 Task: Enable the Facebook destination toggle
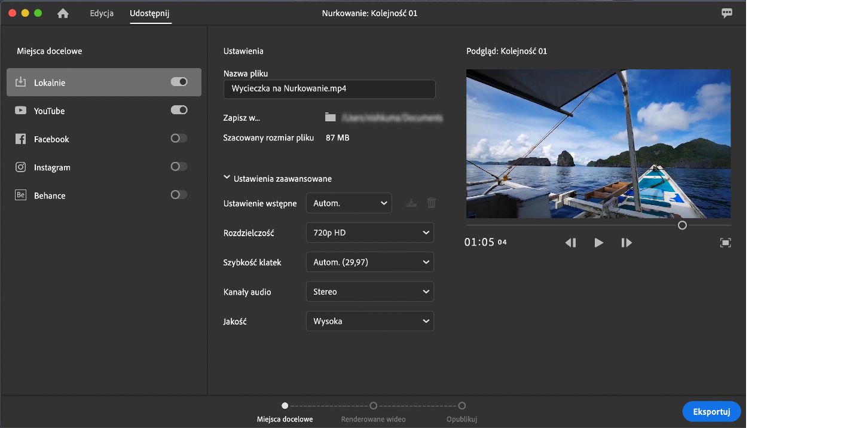pos(179,138)
